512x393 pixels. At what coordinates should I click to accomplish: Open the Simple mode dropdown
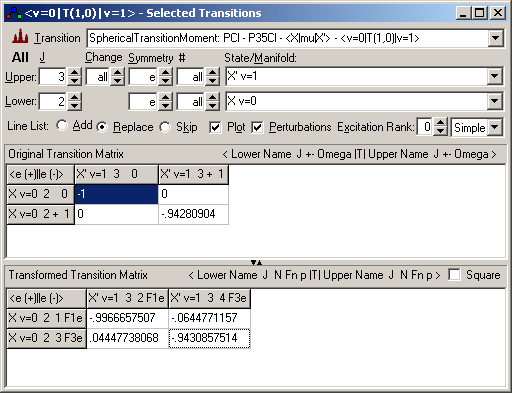coord(495,127)
